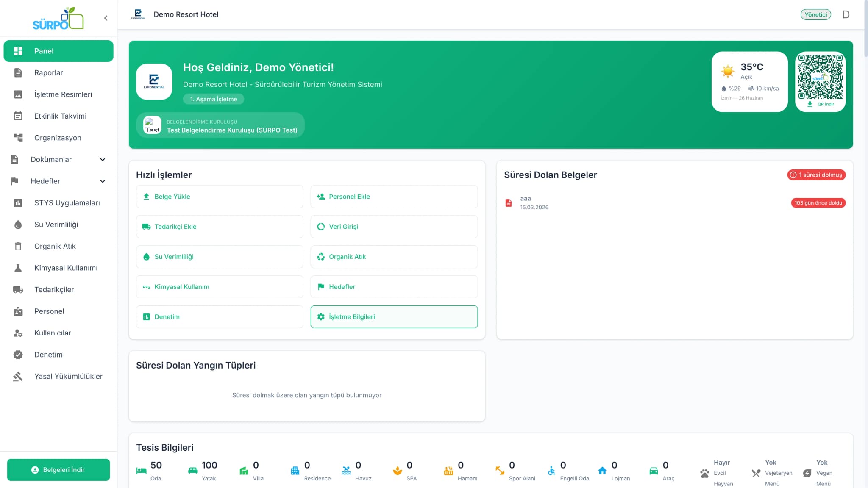
Task: Click the Demo Resort Hotel title
Action: pos(186,14)
